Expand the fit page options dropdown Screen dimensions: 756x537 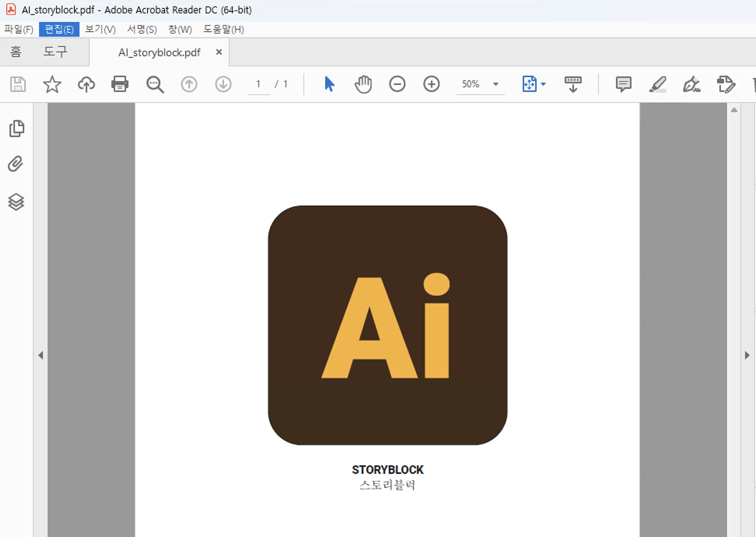point(544,84)
